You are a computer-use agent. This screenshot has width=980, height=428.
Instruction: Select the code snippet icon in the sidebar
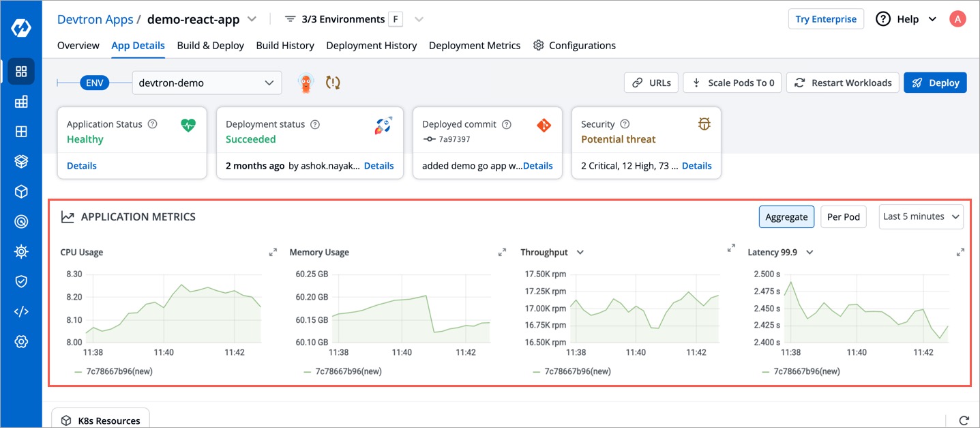click(x=21, y=311)
